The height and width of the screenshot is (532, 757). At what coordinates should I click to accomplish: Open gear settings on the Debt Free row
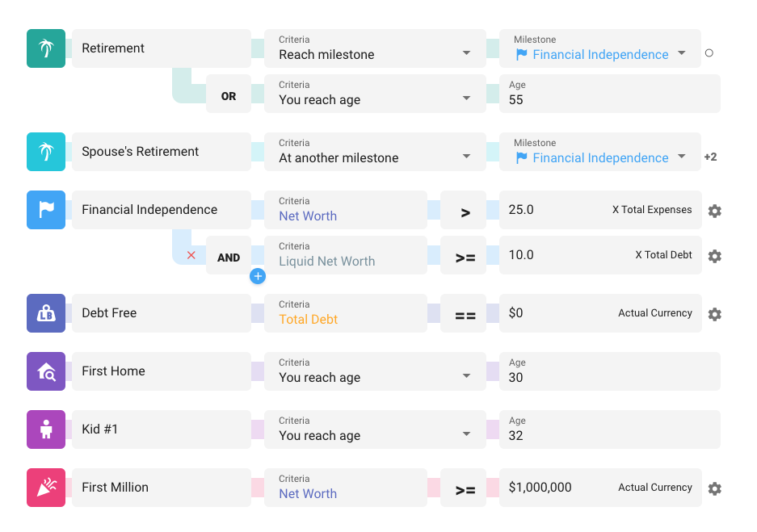point(714,314)
